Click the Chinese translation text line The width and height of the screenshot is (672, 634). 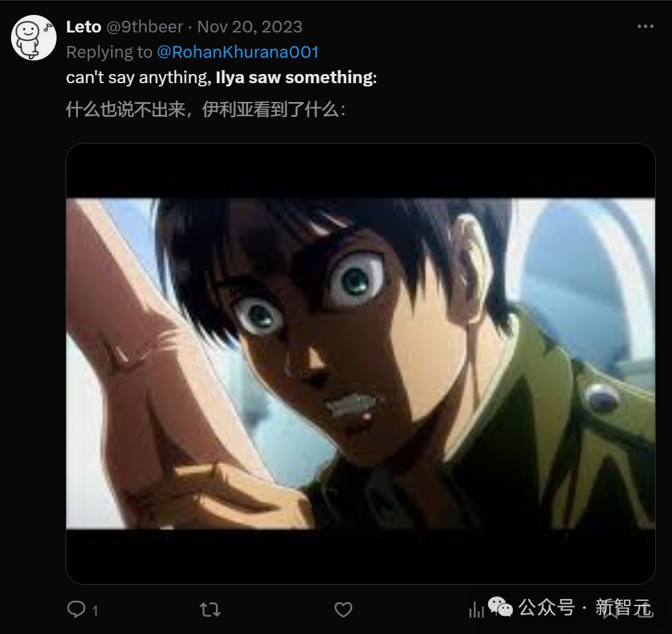click(206, 110)
